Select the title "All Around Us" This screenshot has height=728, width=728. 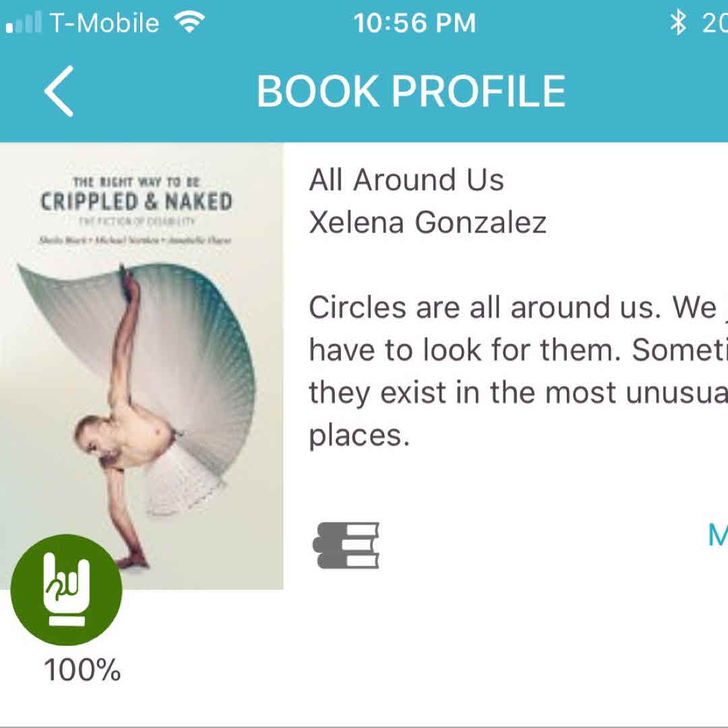coord(406,180)
